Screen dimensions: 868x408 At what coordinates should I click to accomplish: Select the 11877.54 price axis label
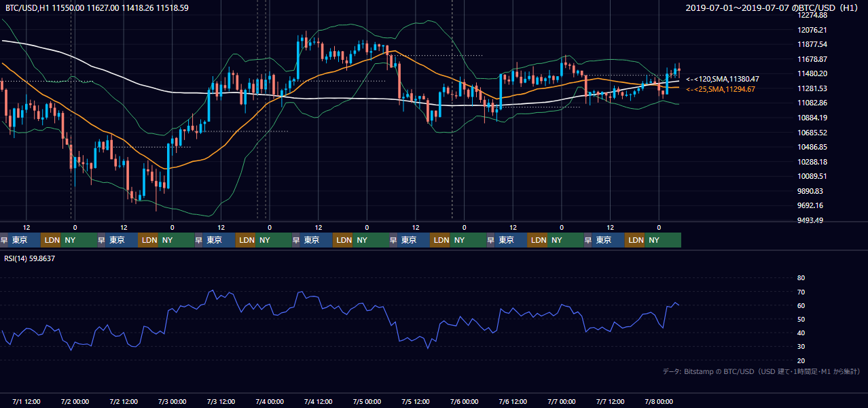tap(812, 44)
